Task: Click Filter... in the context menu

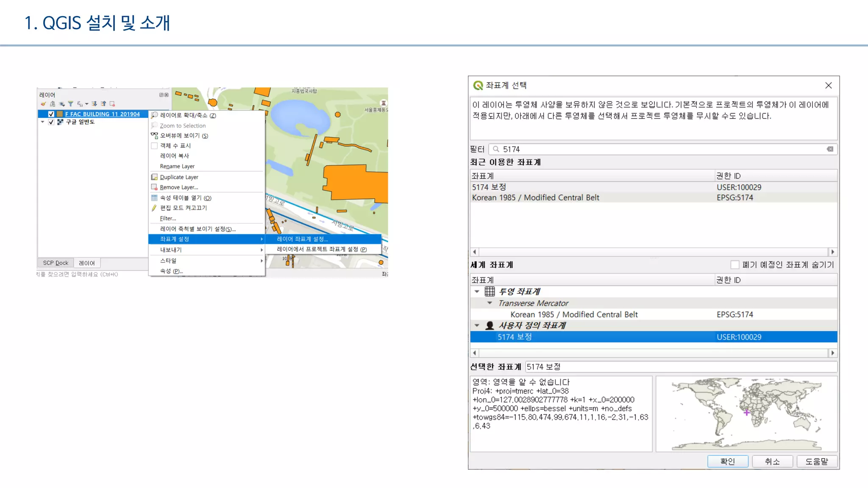Action: point(207,219)
